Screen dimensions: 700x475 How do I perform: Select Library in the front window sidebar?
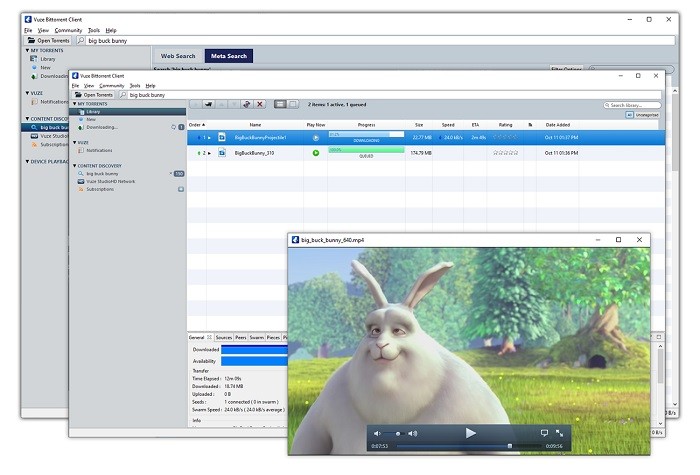click(x=93, y=112)
